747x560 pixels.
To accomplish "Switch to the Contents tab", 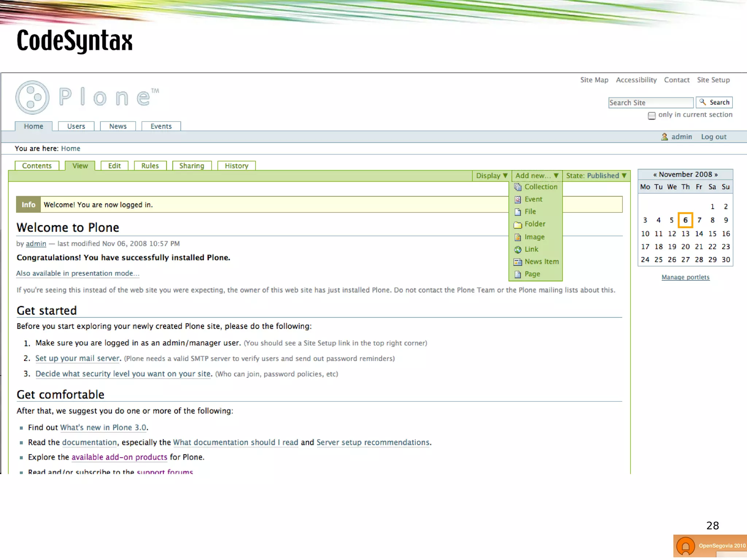I will pos(37,166).
